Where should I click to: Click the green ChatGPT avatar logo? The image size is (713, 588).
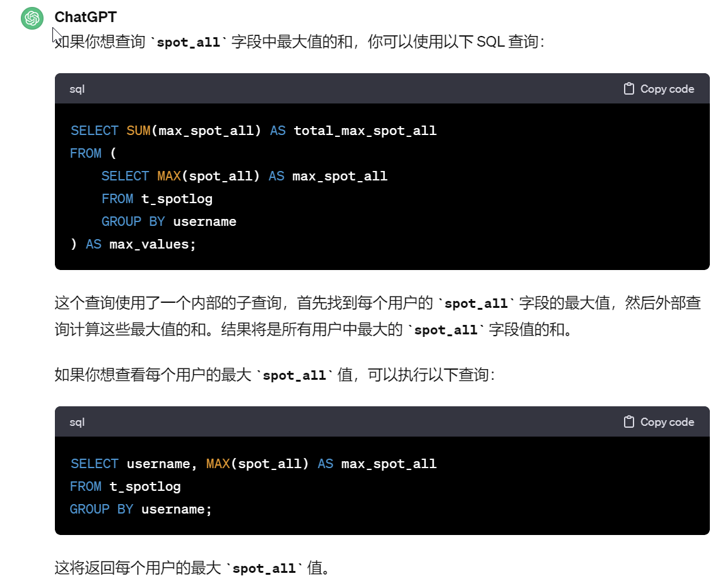coord(32,18)
